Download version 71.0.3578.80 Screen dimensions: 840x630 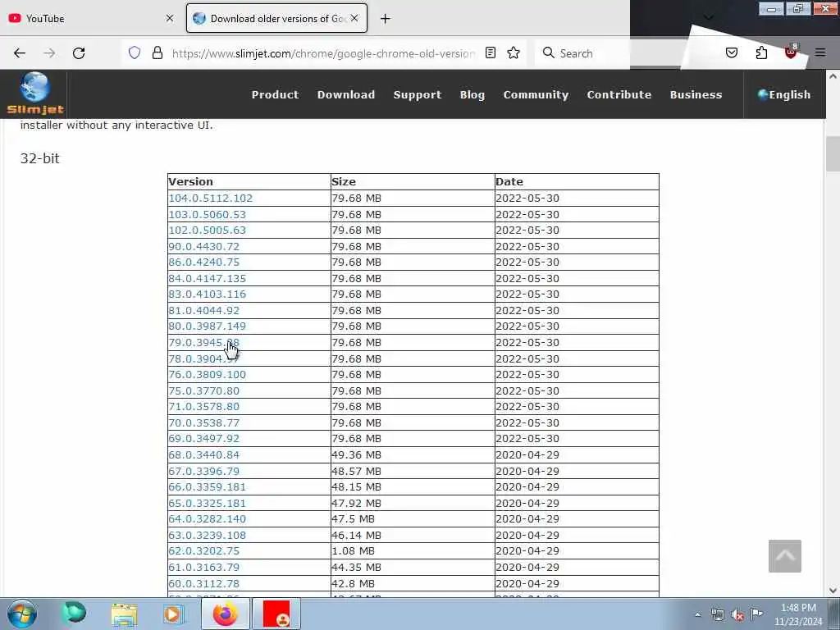204,407
